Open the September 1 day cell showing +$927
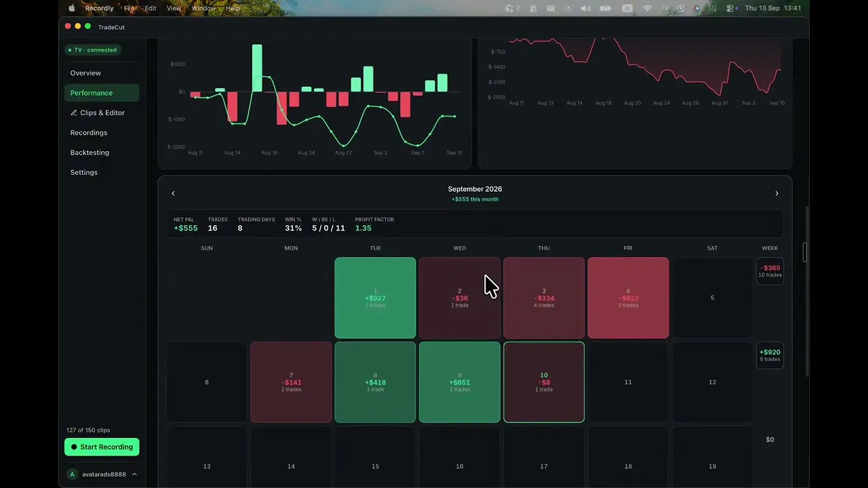The width and height of the screenshot is (868, 488). (x=375, y=298)
